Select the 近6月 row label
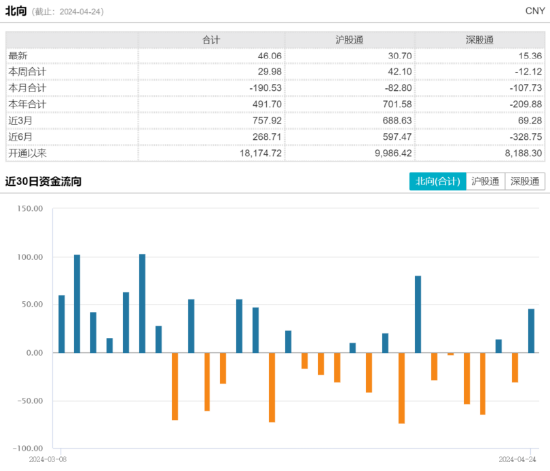The height and width of the screenshot is (471, 550). click(x=20, y=137)
